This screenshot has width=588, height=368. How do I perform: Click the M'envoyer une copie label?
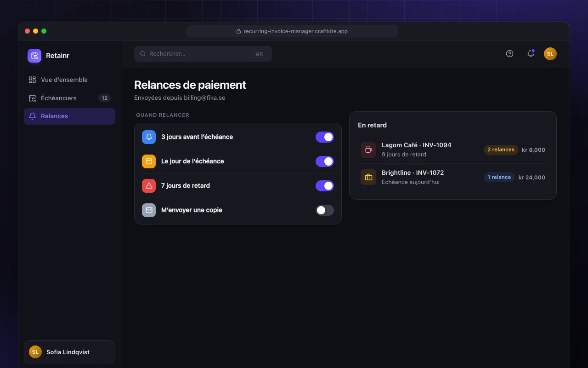pos(192,210)
